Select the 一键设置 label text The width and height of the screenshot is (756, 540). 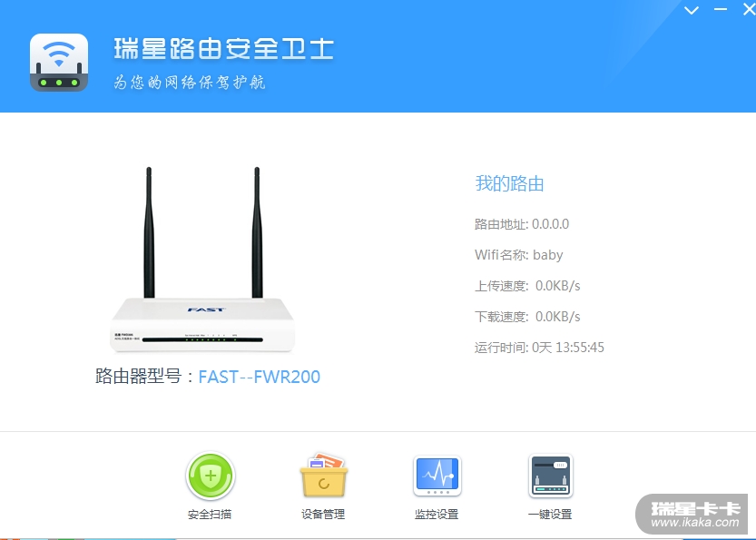click(x=550, y=515)
